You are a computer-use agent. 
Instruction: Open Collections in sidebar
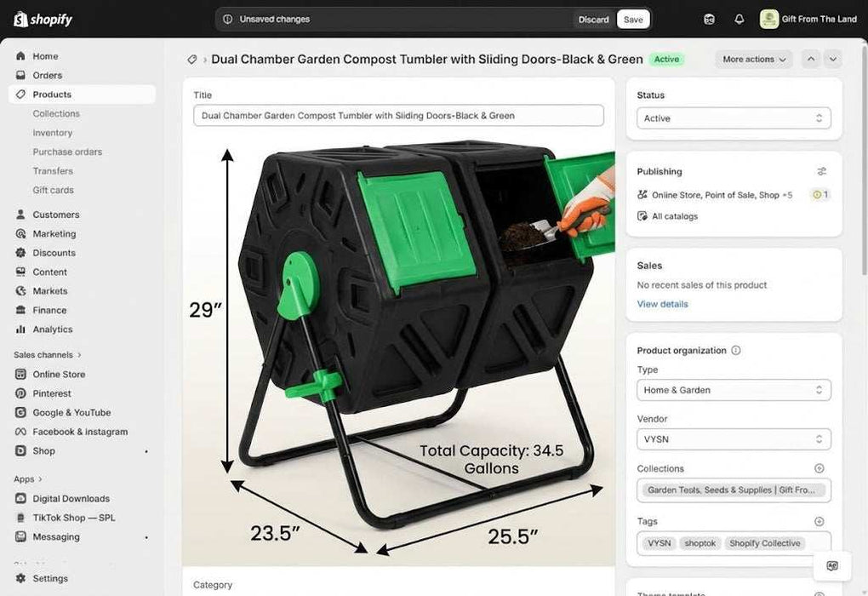click(x=56, y=113)
